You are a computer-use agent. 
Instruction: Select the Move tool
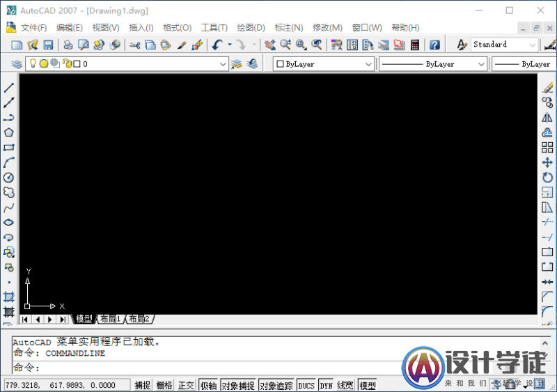tap(547, 162)
